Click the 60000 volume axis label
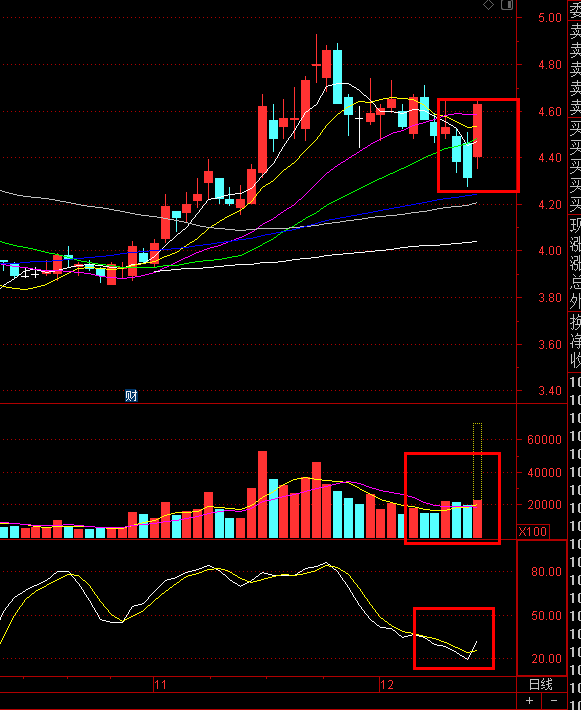This screenshot has width=581, height=710. point(544,439)
